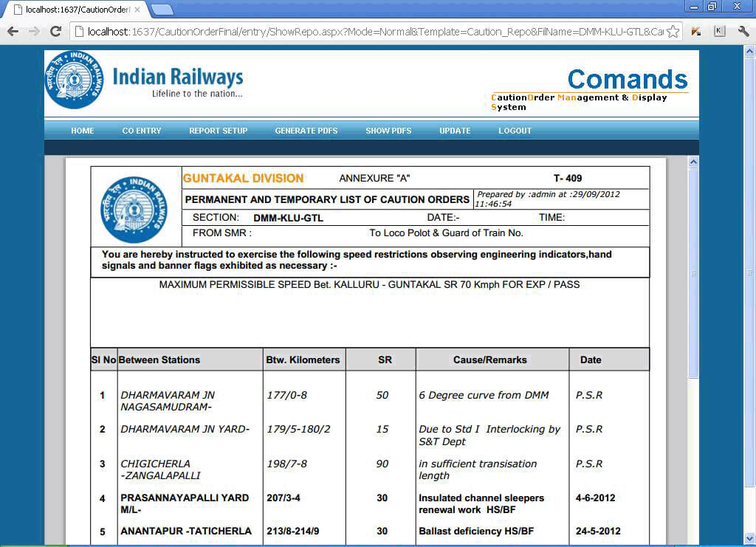
Task: Select GENERATE PDFS in the navigation bar
Action: coord(306,131)
